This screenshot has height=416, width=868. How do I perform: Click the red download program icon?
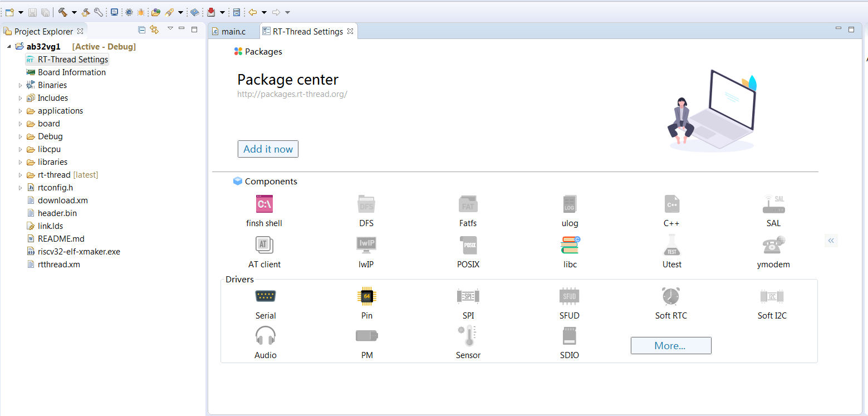211,12
